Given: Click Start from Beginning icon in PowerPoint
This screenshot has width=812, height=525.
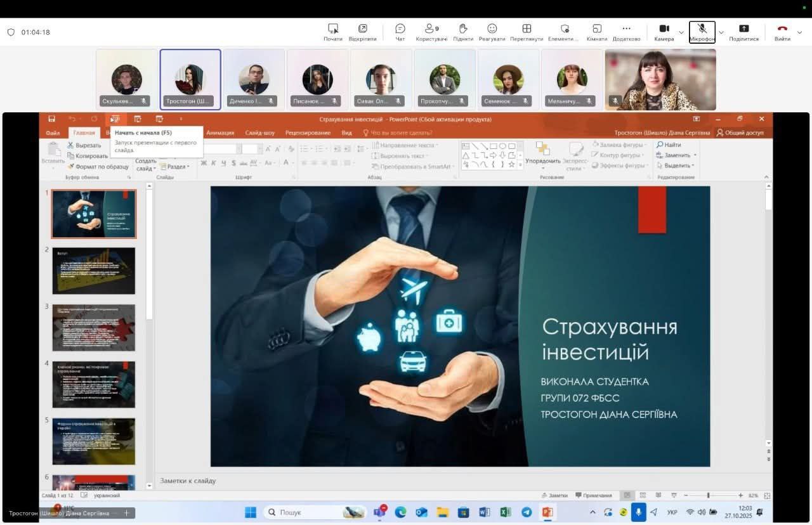Looking at the screenshot, I should pos(115,119).
